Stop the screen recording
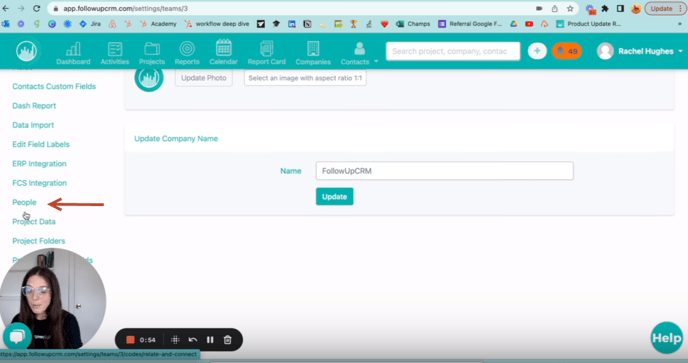Screen dimensions: 688x363 (x=130, y=340)
